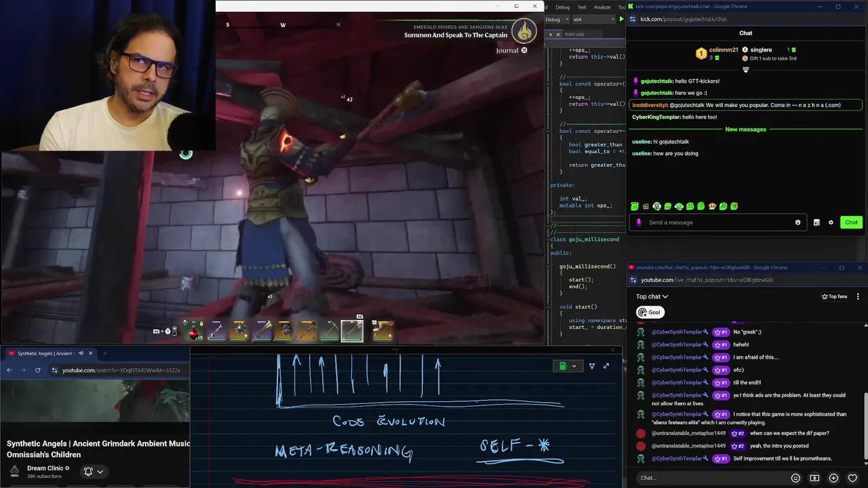Open colinmm21 leaderboard entry
868x488 pixels.
pyautogui.click(x=717, y=54)
